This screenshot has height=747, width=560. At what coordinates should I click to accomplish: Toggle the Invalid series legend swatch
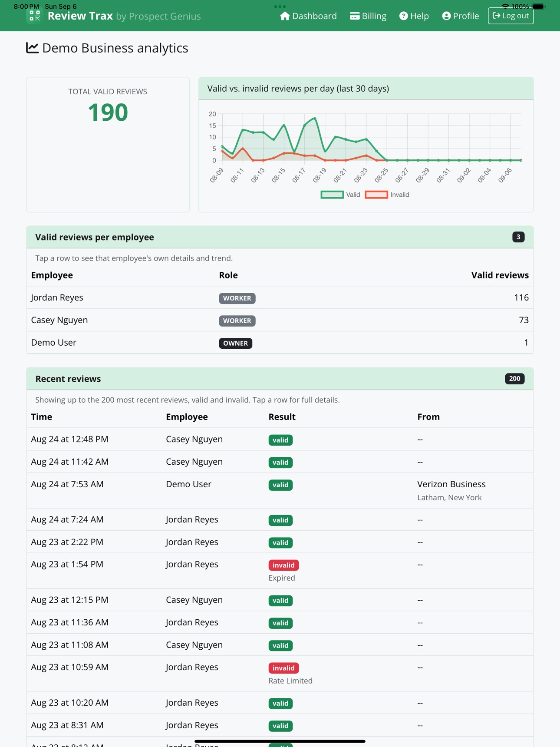[x=376, y=195]
